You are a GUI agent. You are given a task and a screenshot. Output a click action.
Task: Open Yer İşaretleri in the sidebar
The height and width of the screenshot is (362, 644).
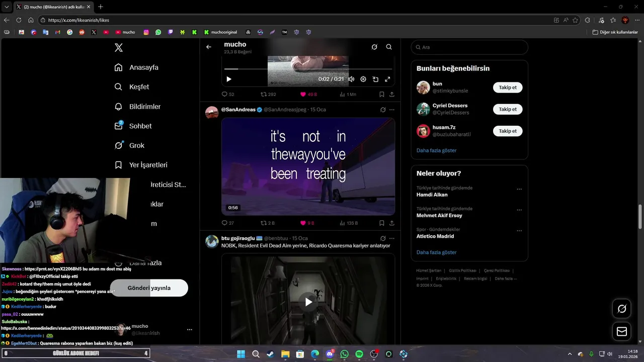(141, 165)
